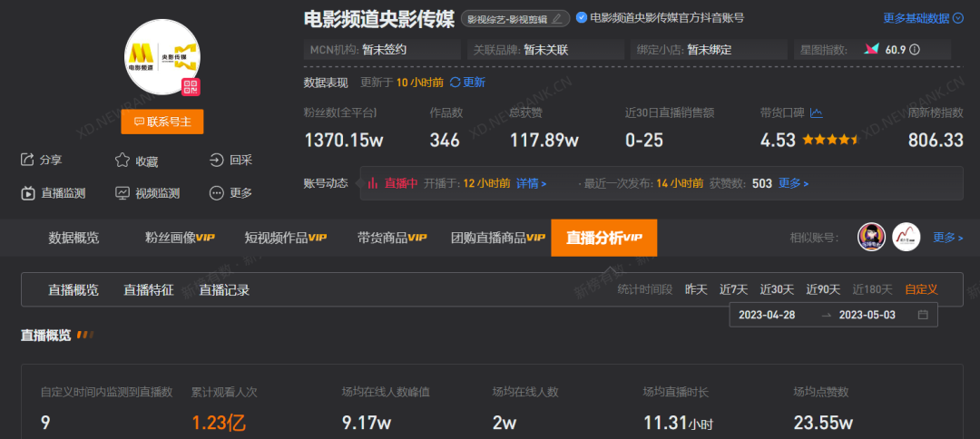Click the 星图指数 logo icon
Screen dimensions: 980x439
[x=871, y=49]
